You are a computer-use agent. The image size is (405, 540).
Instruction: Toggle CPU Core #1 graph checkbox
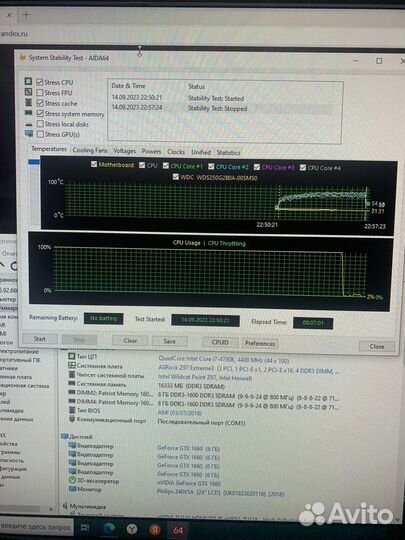tap(166, 166)
